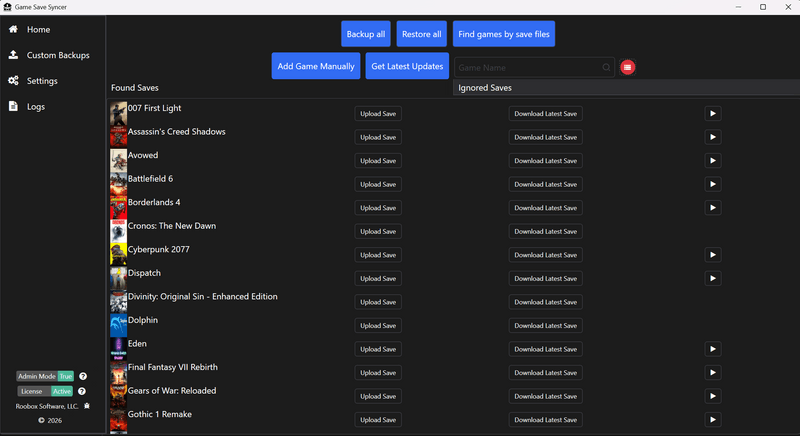Launch Dispatch with play icon
The width and height of the screenshot is (800, 436).
(713, 278)
